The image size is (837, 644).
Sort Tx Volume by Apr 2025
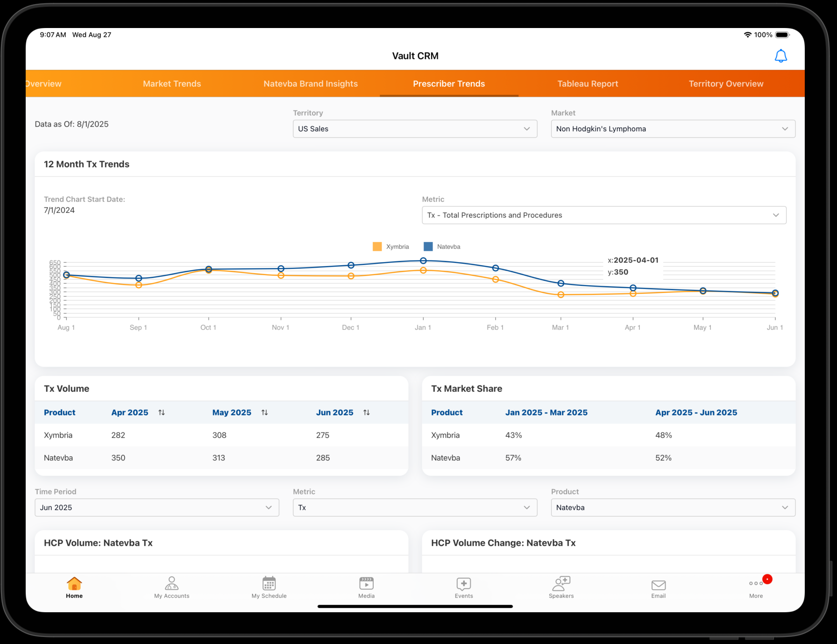[x=162, y=412]
